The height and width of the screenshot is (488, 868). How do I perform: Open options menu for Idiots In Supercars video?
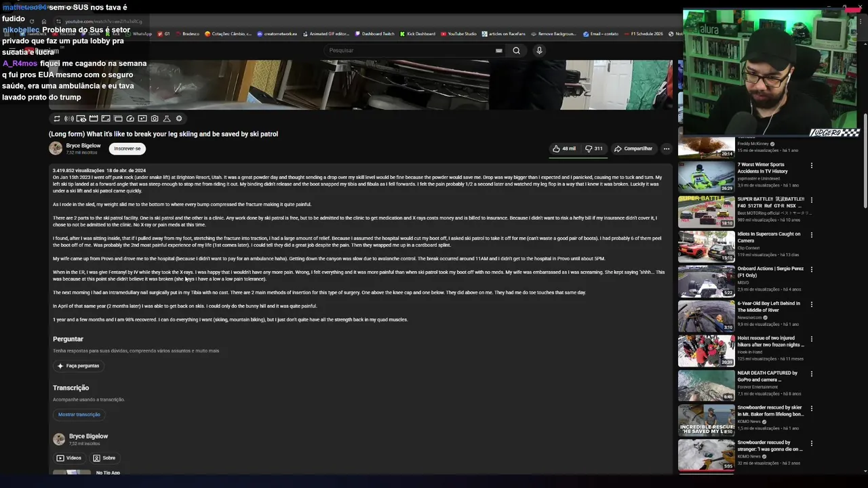point(811,235)
